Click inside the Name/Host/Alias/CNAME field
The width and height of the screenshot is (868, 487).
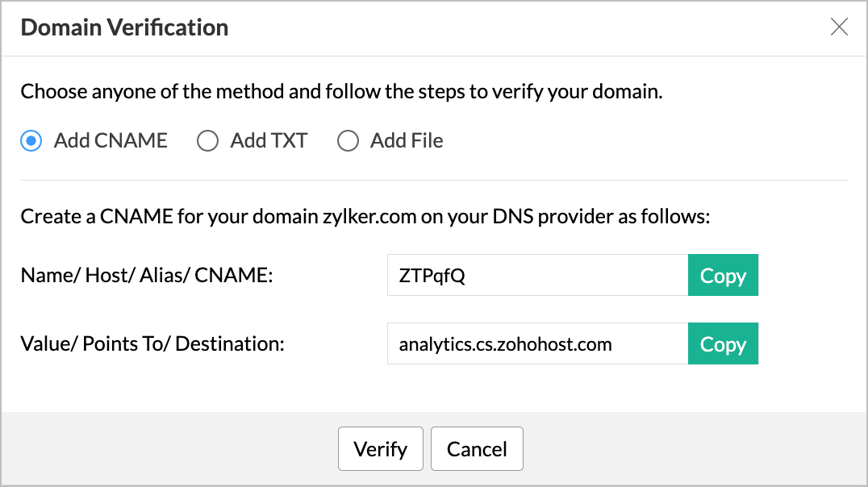(x=536, y=275)
